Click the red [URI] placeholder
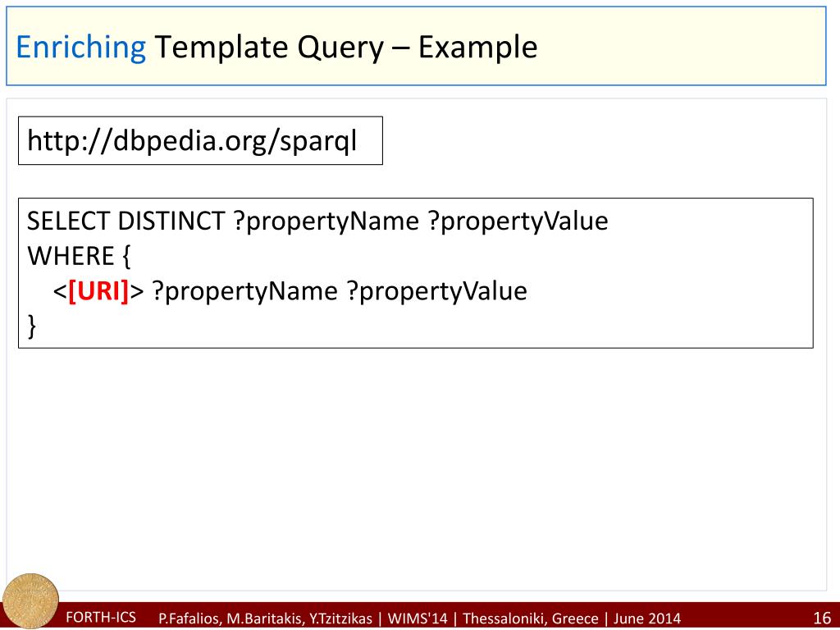This screenshot has width=840, height=630. click(99, 291)
